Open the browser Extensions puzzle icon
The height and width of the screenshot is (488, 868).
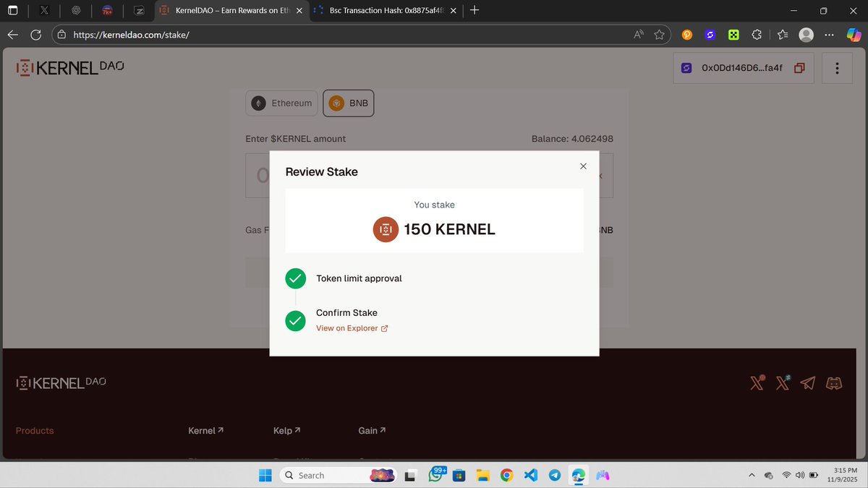coord(757,34)
